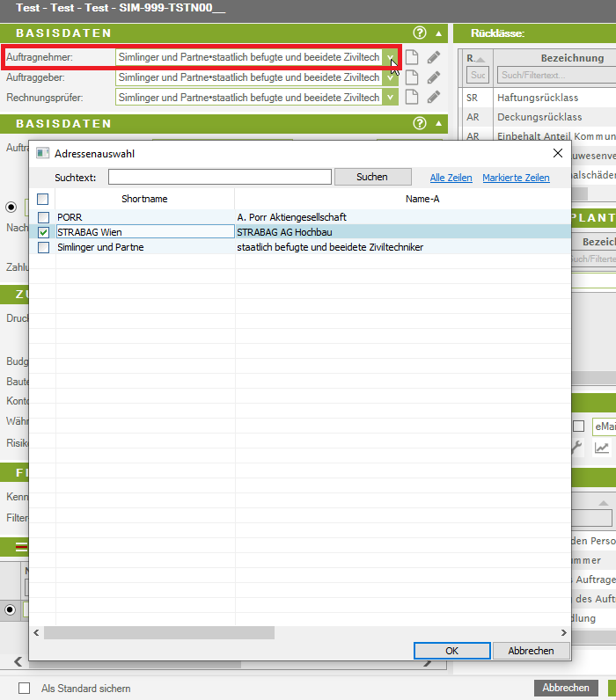The height and width of the screenshot is (700, 616).
Task: Click the line chart icon
Action: tap(602, 448)
